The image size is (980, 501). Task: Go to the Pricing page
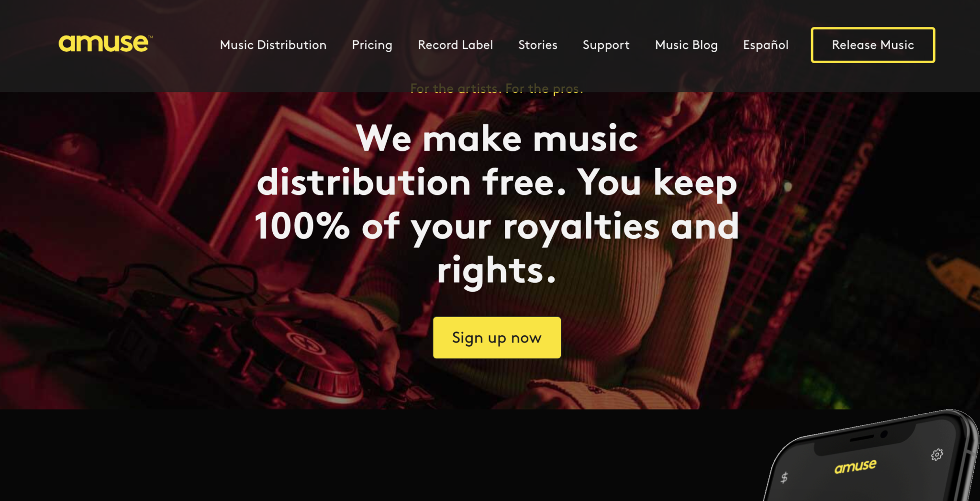pos(372,45)
